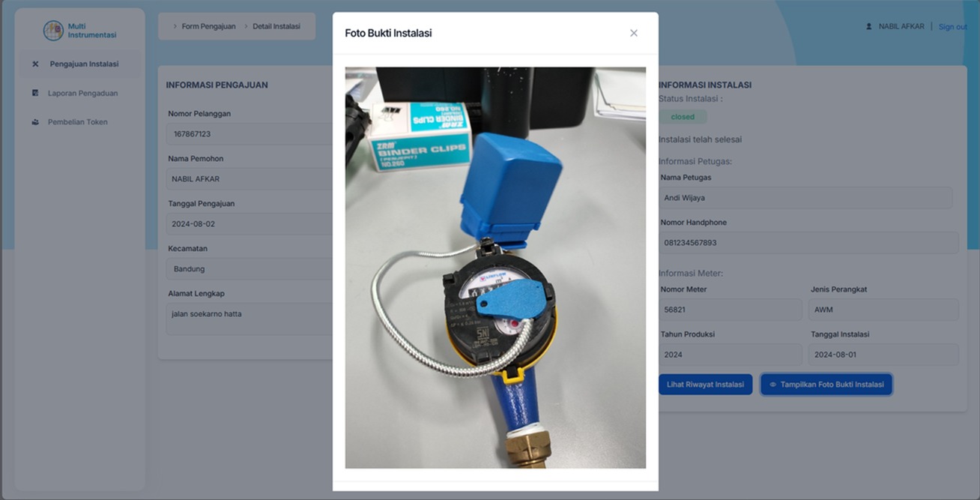The height and width of the screenshot is (500, 980).
Task: Click the Multi Instrumentasi logo icon
Action: pyautogui.click(x=53, y=31)
